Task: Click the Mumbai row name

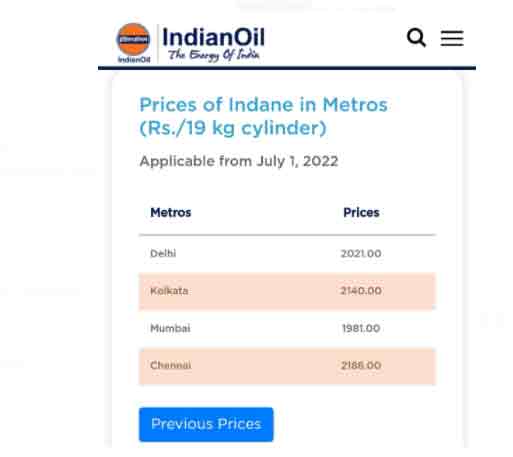Action: [170, 328]
